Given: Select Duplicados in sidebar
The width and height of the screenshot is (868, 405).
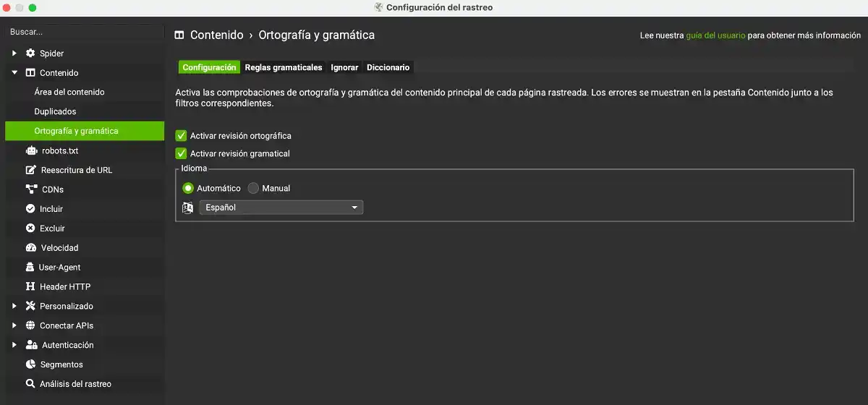Looking at the screenshot, I should tap(85, 112).
